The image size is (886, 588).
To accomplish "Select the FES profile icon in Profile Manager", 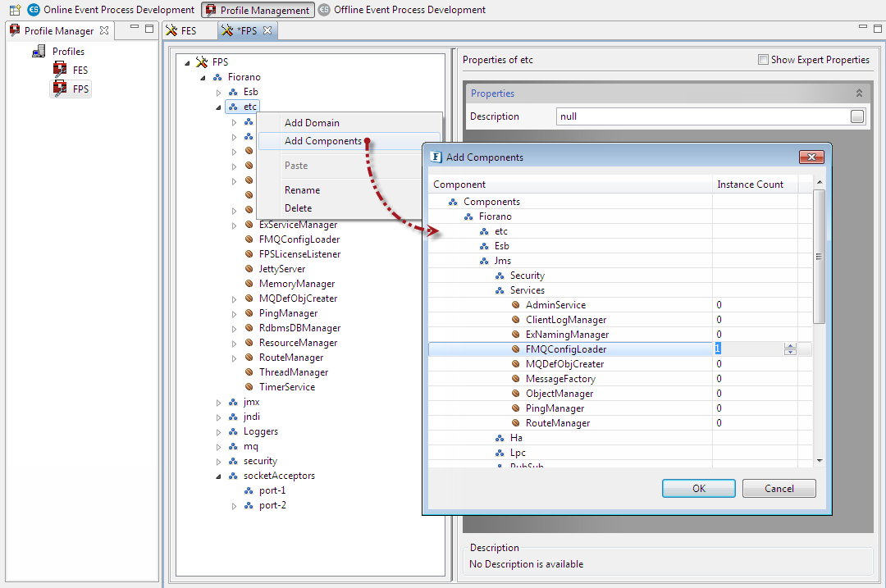I will tap(59, 71).
